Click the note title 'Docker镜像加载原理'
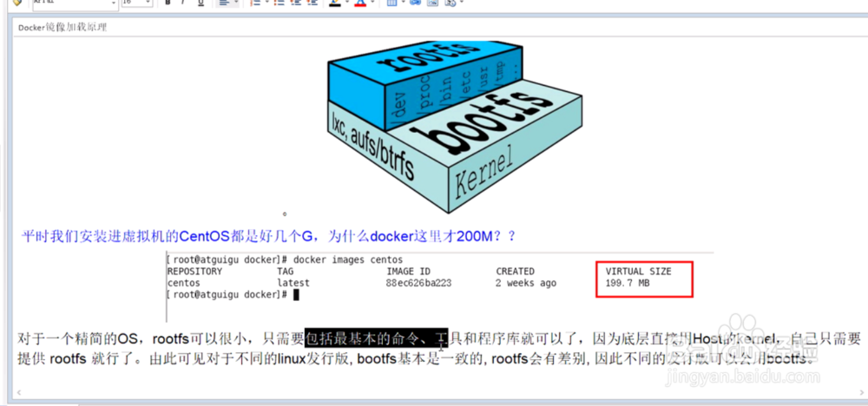The width and height of the screenshot is (868, 406). [62, 28]
